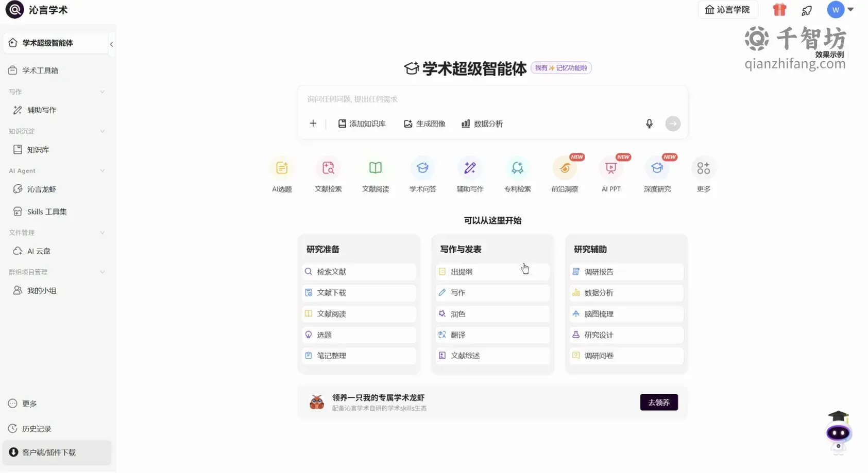Collapse the 文件管理 sidebar section

pos(102,233)
